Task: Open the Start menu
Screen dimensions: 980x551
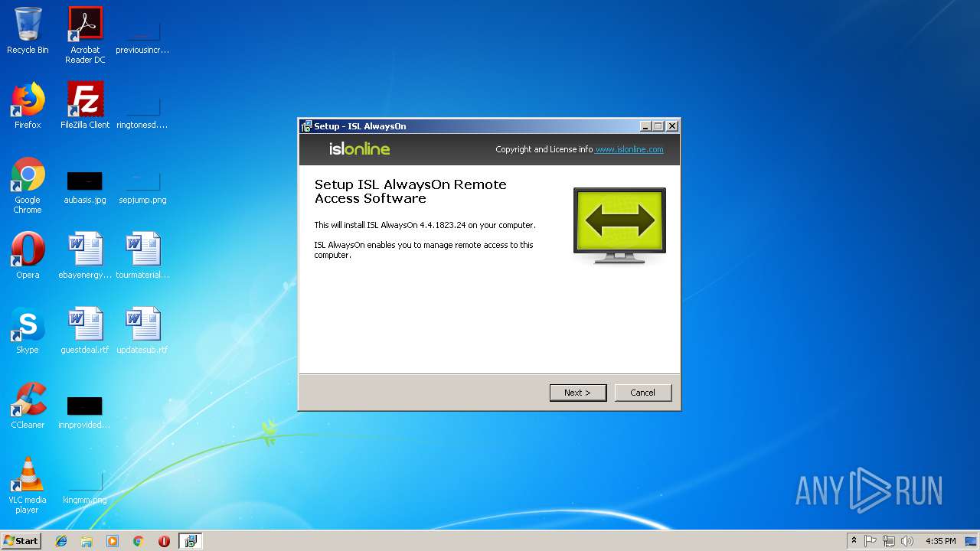Action: click(x=21, y=541)
